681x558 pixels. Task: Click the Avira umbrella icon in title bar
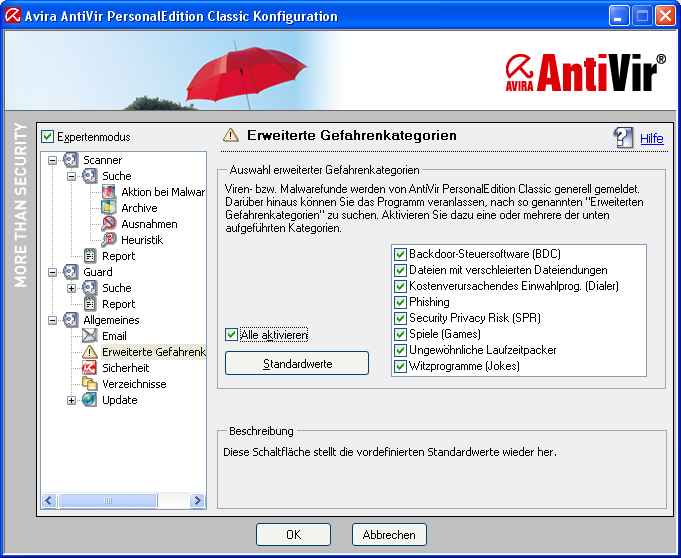pos(12,16)
